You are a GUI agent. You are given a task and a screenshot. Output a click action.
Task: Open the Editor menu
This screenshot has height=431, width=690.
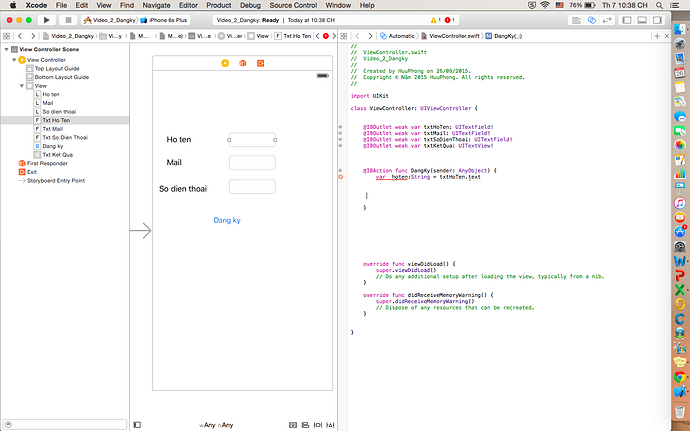point(187,5)
